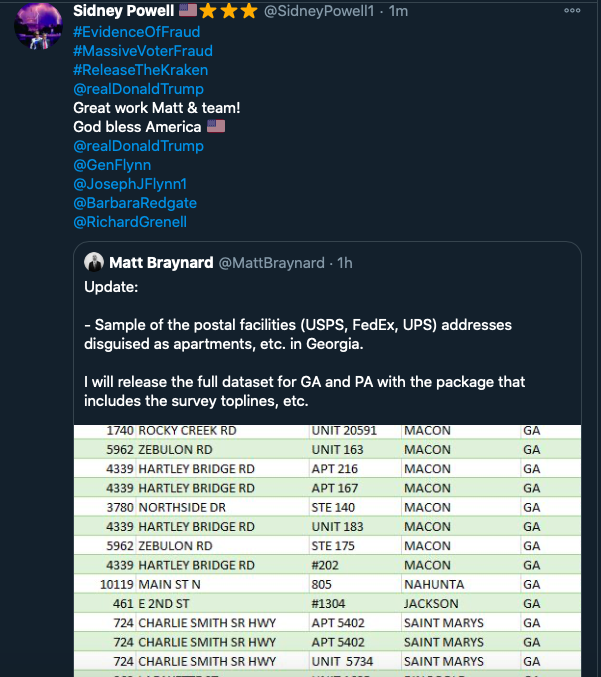Open the quoted tweet's 1h timestamp
Viewport: 601px width, 677px height.
[343, 262]
